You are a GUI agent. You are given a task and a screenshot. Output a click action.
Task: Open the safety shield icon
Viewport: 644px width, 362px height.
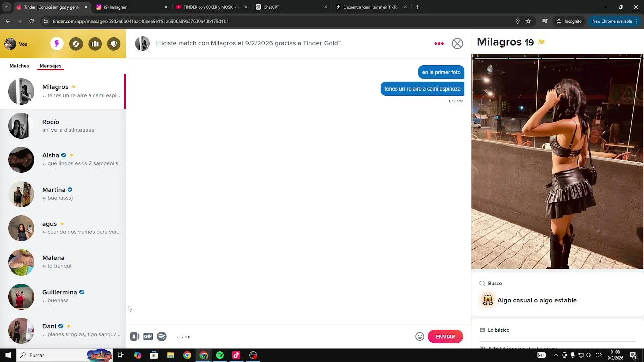(x=114, y=44)
